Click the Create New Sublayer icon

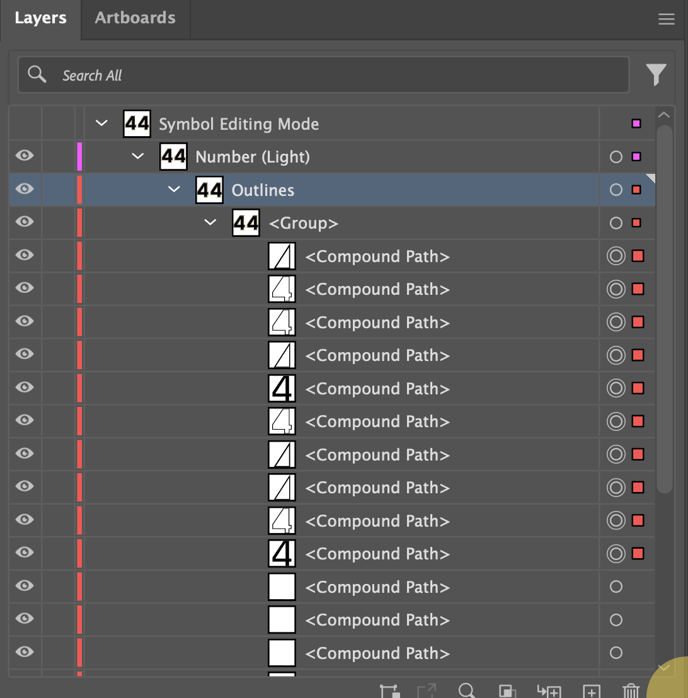pyautogui.click(x=549, y=690)
